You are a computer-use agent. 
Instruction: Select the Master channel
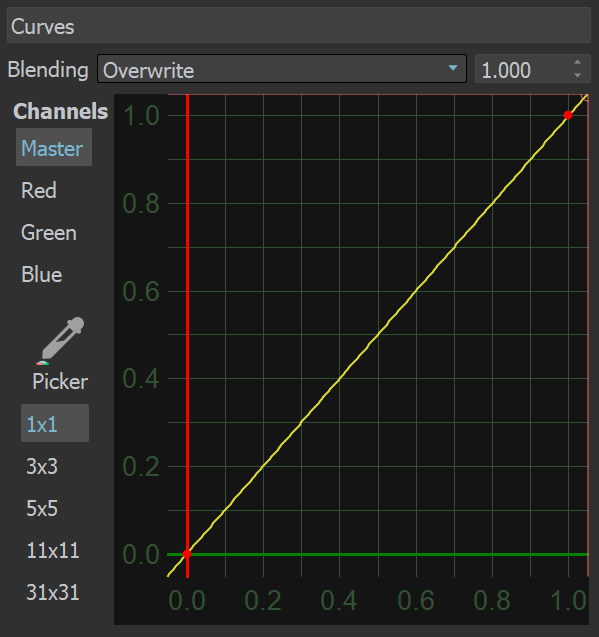click(54, 147)
